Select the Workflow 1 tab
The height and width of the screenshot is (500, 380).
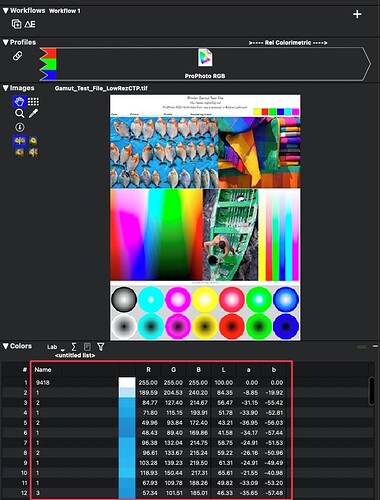65,11
